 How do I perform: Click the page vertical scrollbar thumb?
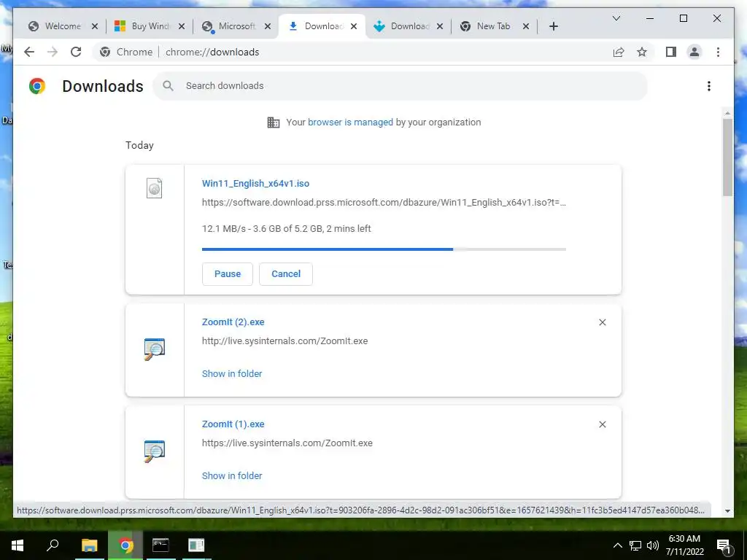click(727, 157)
